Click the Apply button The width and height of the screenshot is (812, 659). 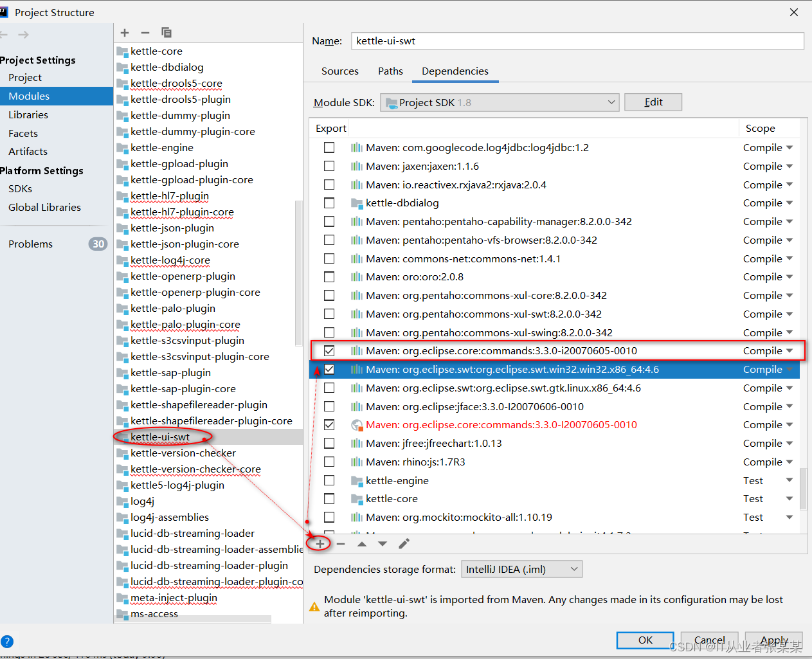click(774, 640)
